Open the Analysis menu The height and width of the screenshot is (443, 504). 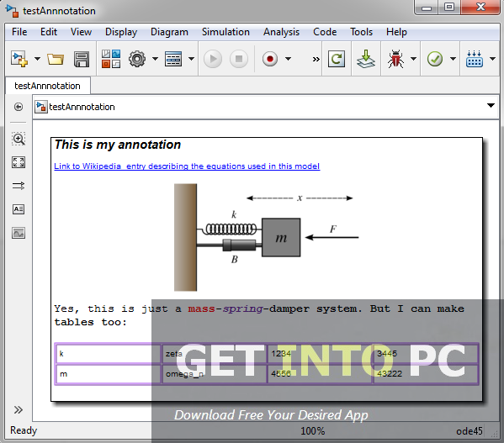(281, 32)
